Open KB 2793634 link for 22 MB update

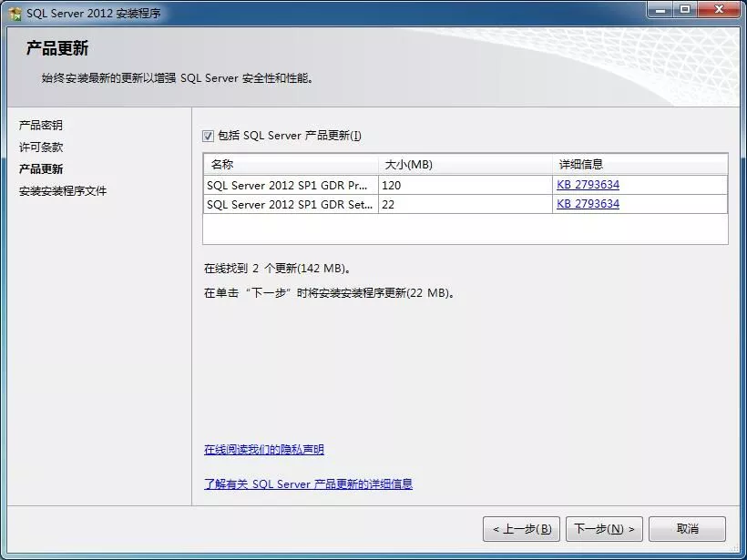(588, 204)
